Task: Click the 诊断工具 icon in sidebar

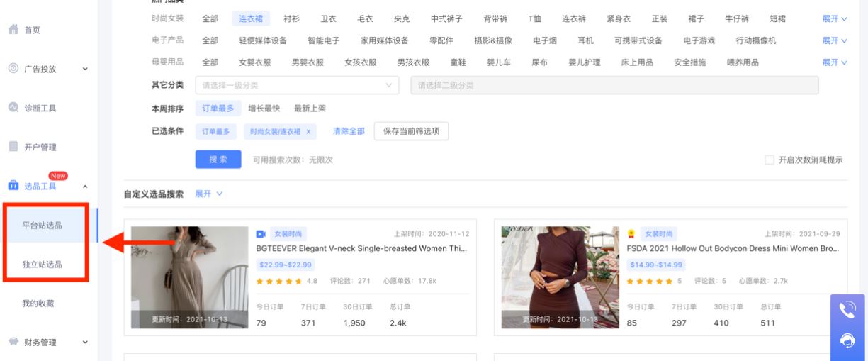Action: point(13,108)
